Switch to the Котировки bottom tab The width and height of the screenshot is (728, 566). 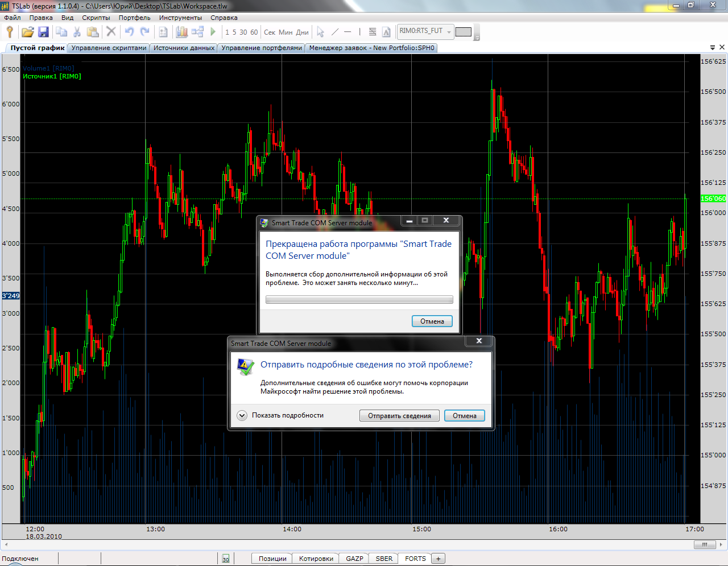pyautogui.click(x=316, y=559)
